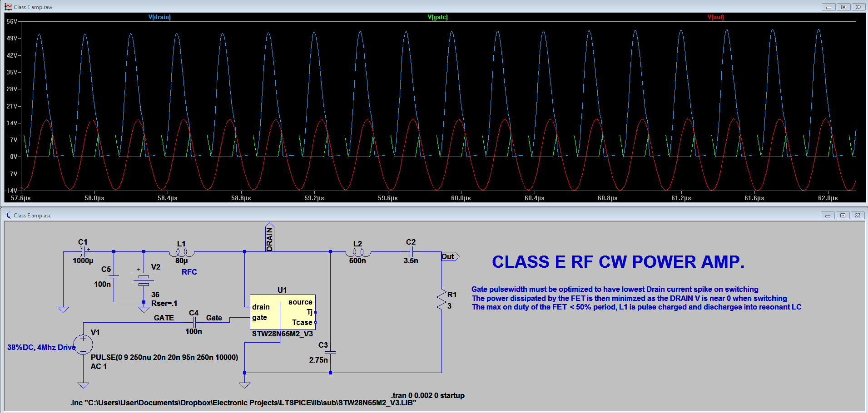Click the Rser=.1 text of V2
Viewport: 868px width, 413px height.
click(164, 303)
